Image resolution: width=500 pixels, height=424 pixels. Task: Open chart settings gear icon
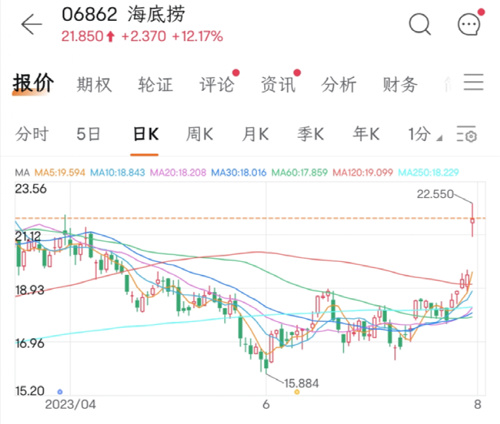[x=467, y=134]
